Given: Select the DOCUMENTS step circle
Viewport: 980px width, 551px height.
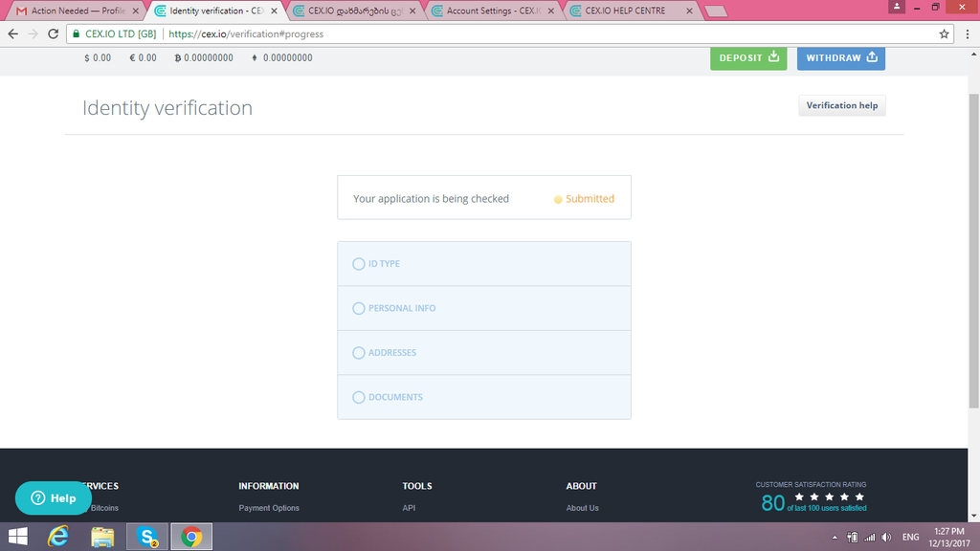Looking at the screenshot, I should coord(358,397).
